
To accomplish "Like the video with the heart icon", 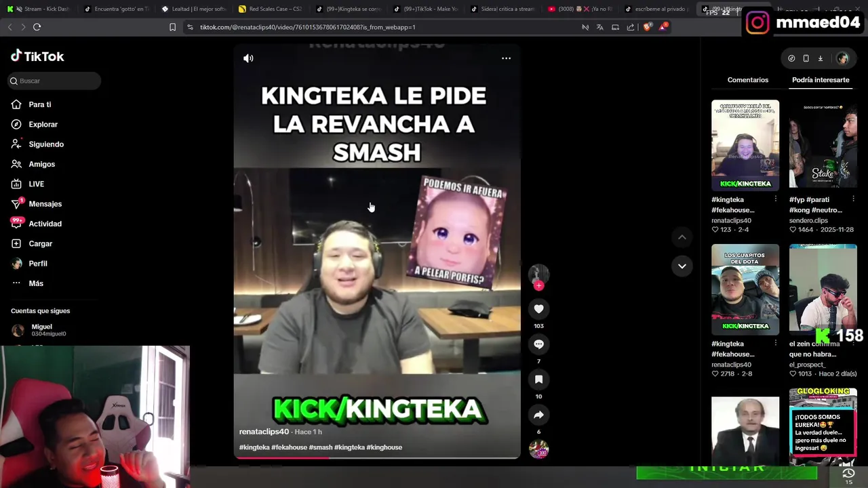I will (x=538, y=309).
